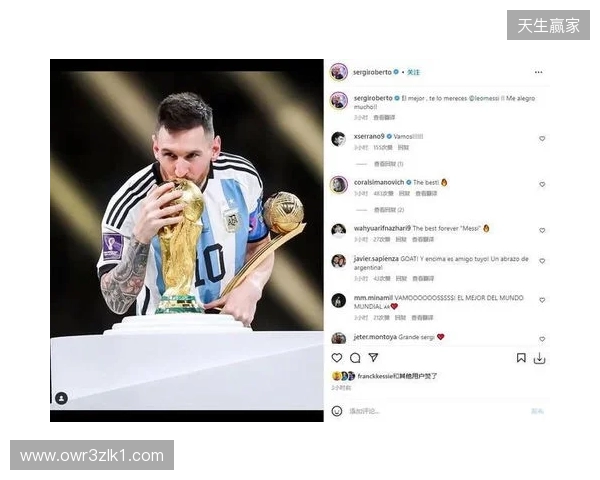Open comments via the speech bubble icon
The height and width of the screenshot is (480, 600).
pos(355,358)
